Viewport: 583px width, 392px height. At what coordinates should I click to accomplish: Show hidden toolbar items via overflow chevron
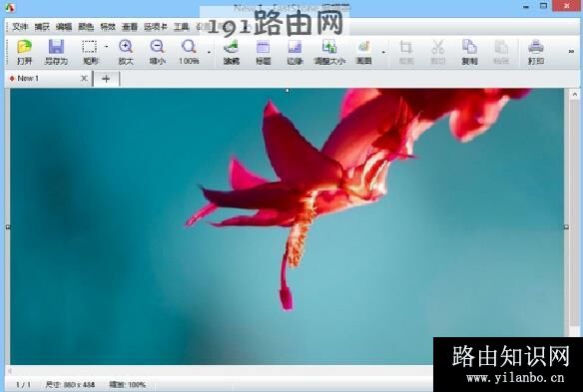[571, 52]
